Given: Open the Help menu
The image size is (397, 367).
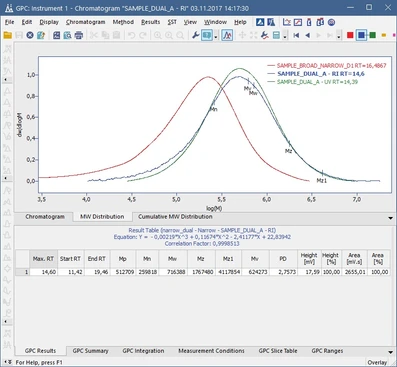Looking at the screenshot, I should [240, 22].
